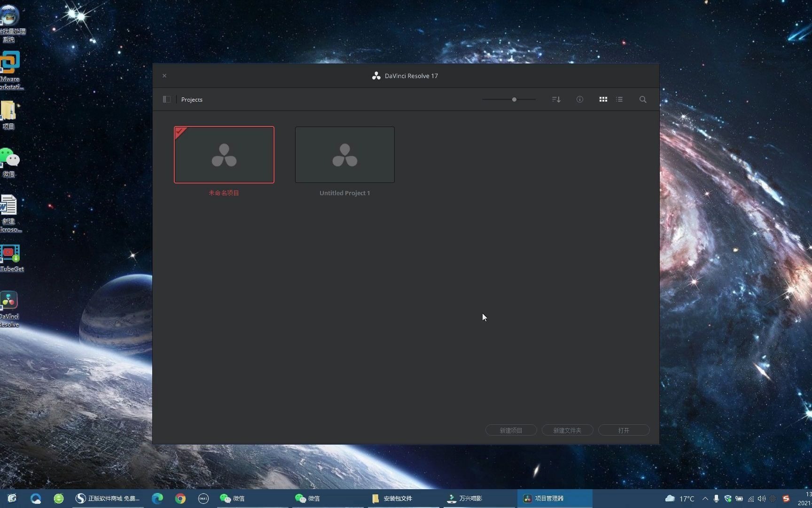Show project info via the info icon

click(580, 99)
